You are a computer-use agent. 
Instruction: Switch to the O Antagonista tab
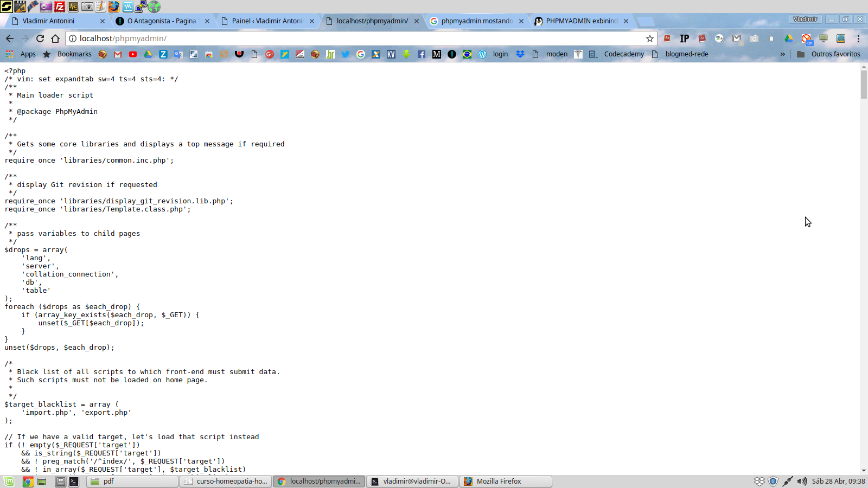157,21
